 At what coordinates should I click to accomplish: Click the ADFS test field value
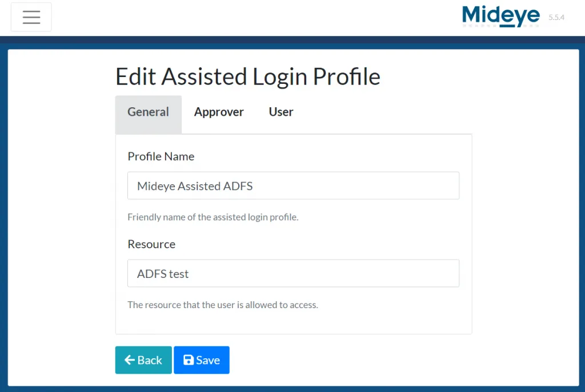pos(163,273)
